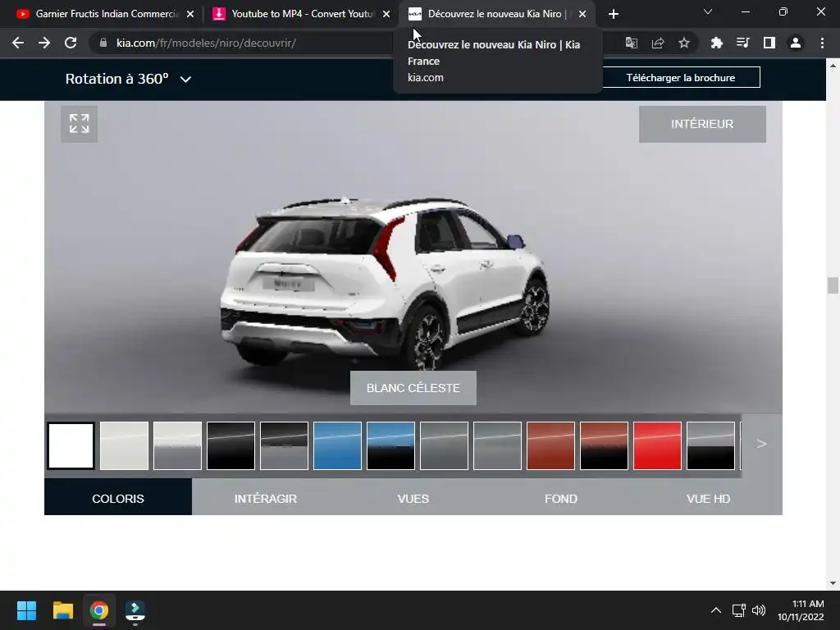Go back to the previous page
This screenshot has height=630, width=840.
tap(18, 43)
